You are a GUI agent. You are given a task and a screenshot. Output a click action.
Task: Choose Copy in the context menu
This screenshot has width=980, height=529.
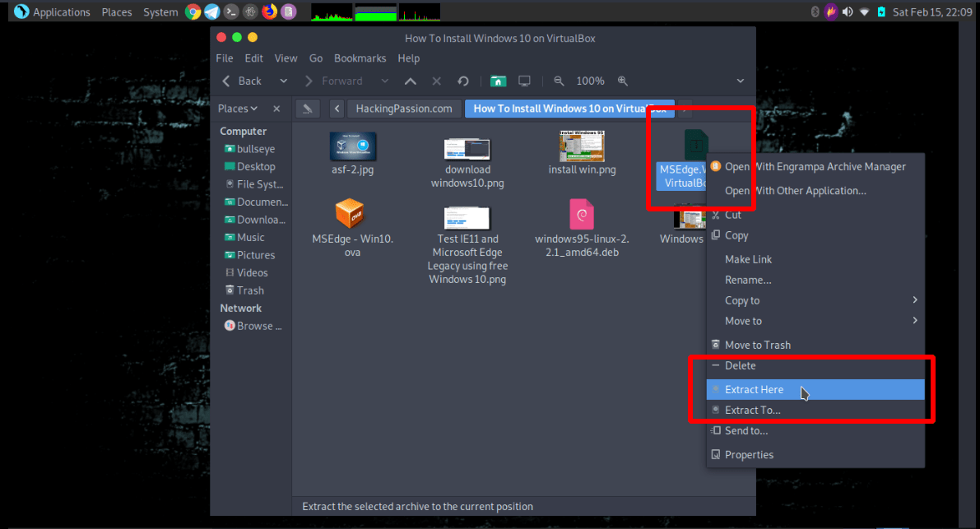tap(815, 235)
